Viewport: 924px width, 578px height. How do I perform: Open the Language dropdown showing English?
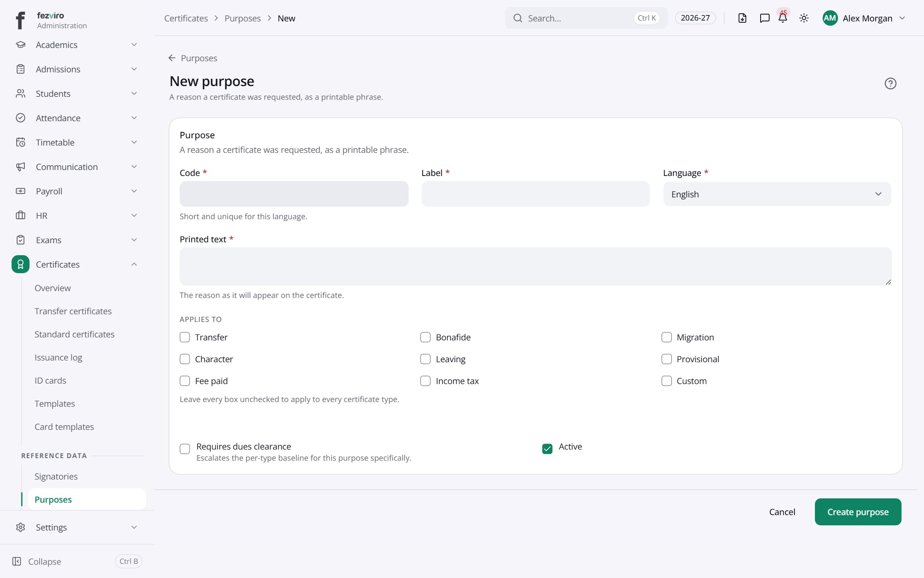tap(777, 194)
